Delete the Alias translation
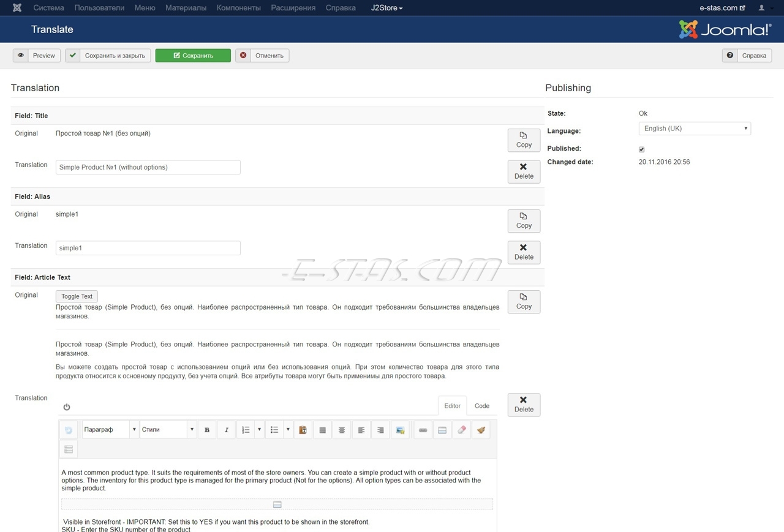 [x=524, y=252]
